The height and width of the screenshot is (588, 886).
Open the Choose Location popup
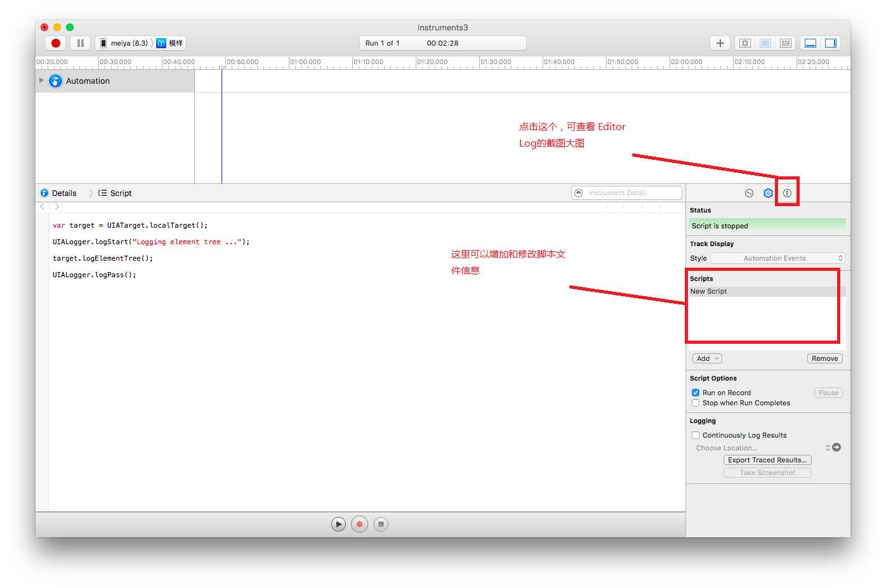762,448
